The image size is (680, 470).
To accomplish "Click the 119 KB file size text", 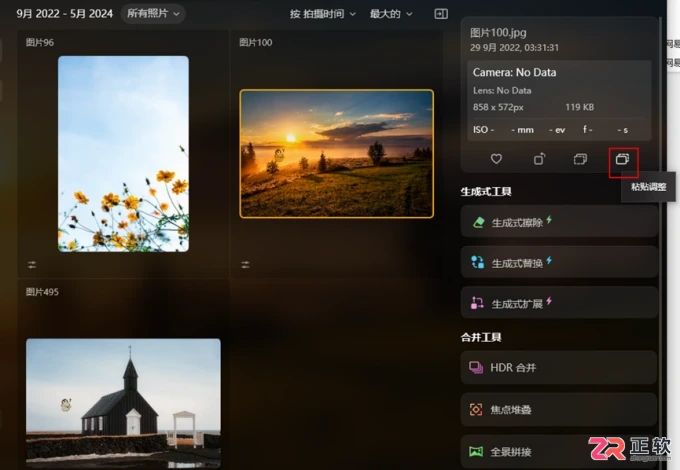I will [580, 107].
